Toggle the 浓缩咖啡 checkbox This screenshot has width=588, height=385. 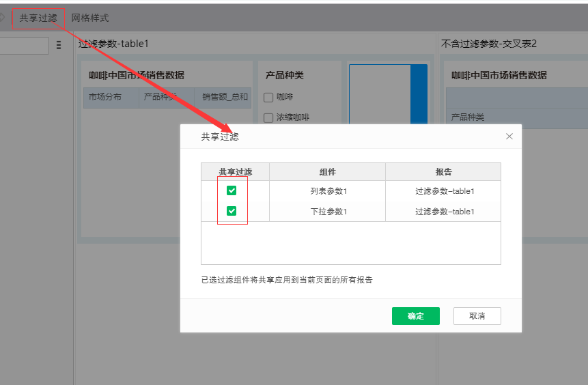[x=268, y=117]
